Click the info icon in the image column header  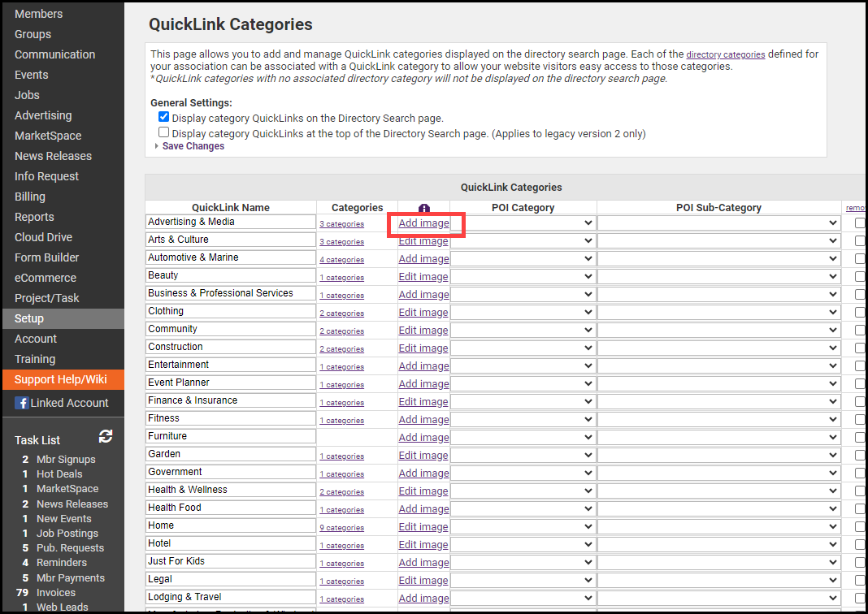(x=423, y=209)
